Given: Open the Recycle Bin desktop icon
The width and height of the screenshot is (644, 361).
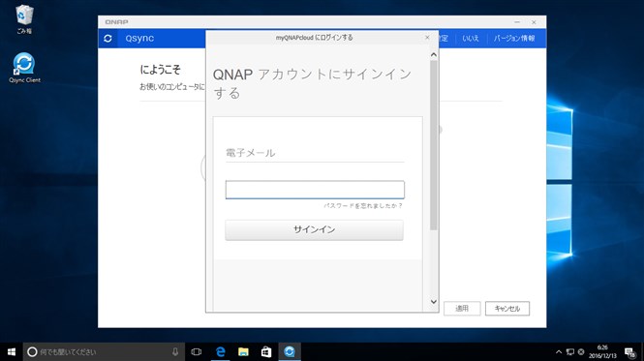Looking at the screenshot, I should coord(24,19).
